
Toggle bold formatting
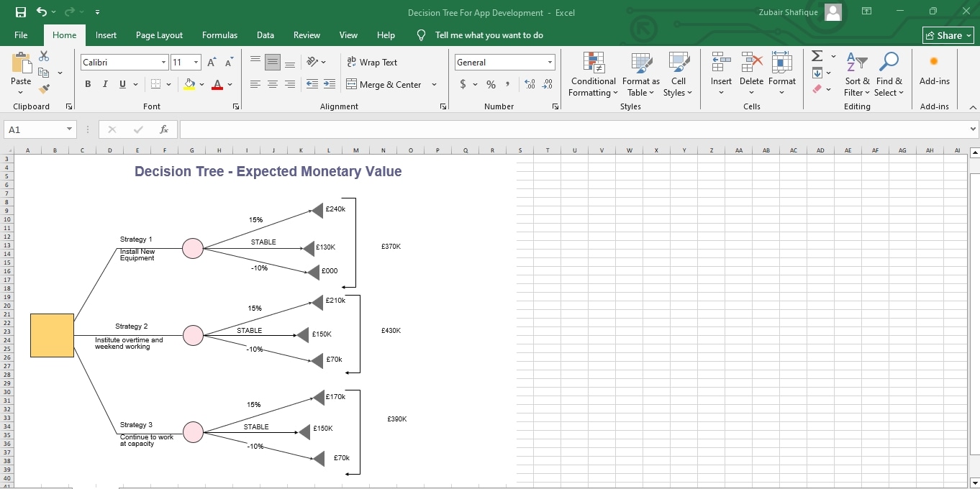click(x=87, y=84)
